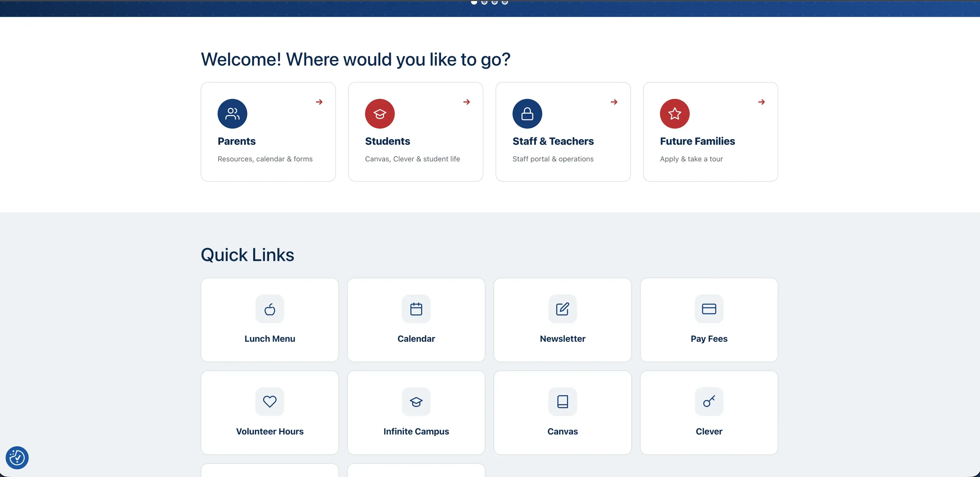The image size is (980, 477).
Task: Click 'Staff portal & operations' text
Action: (x=553, y=159)
